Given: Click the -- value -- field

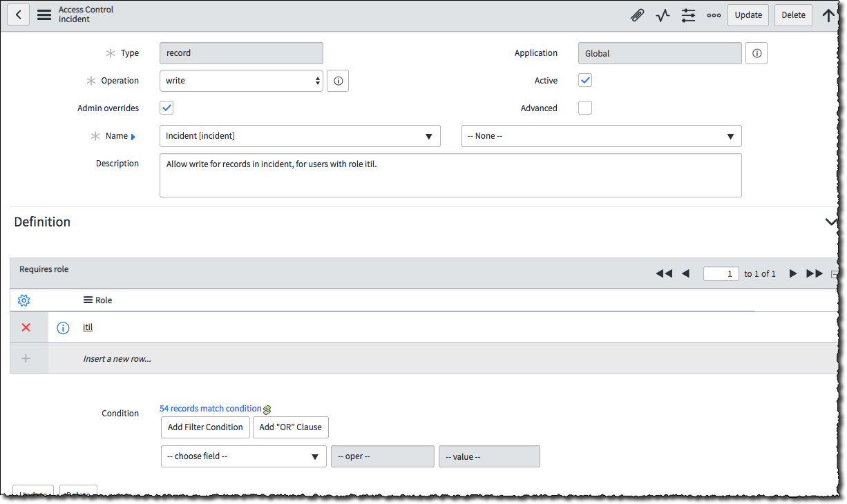Looking at the screenshot, I should [x=489, y=456].
